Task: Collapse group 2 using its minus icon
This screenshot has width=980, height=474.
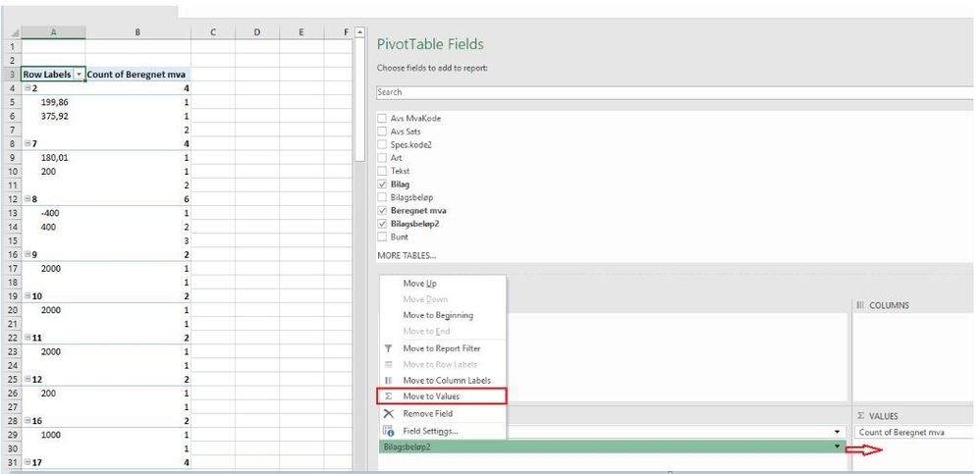Action: [x=27, y=88]
